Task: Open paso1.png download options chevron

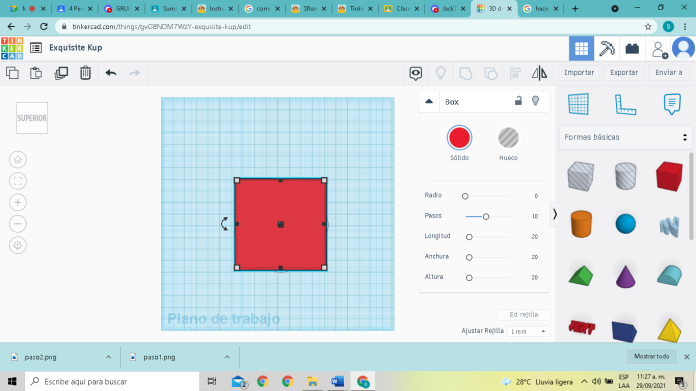Action: [x=227, y=357]
